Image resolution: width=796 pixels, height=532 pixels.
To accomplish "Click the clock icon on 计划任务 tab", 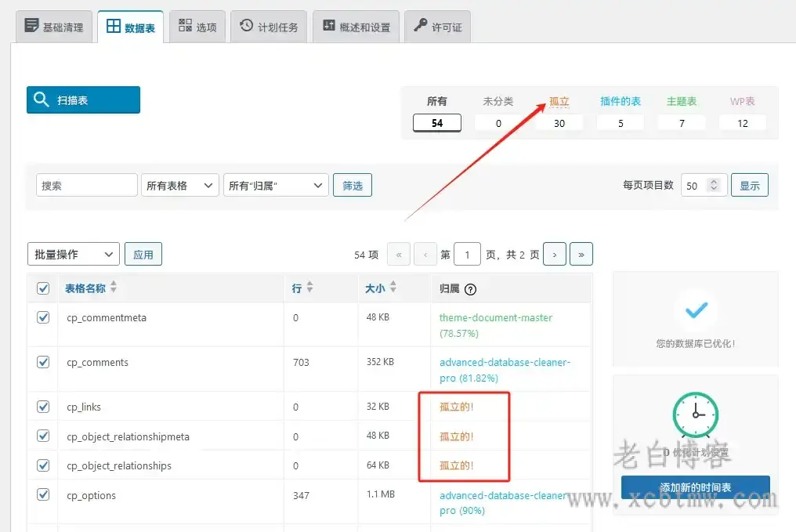I will (x=244, y=24).
